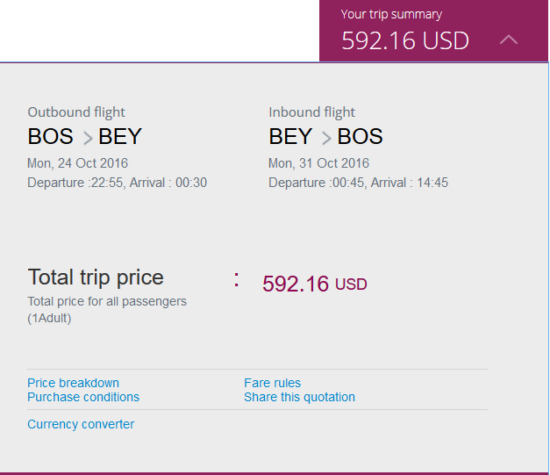The height and width of the screenshot is (475, 550).
Task: Click the outbound BEY destination code
Action: (120, 136)
